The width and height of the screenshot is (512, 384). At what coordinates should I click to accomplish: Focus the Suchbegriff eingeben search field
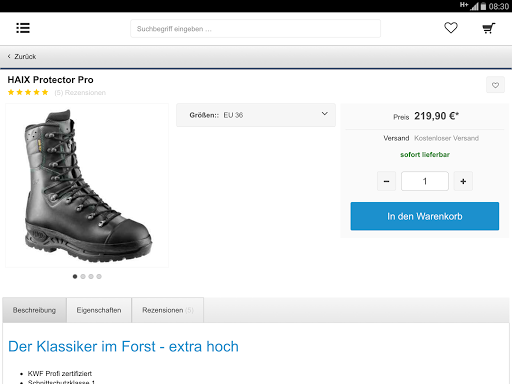coord(255,29)
